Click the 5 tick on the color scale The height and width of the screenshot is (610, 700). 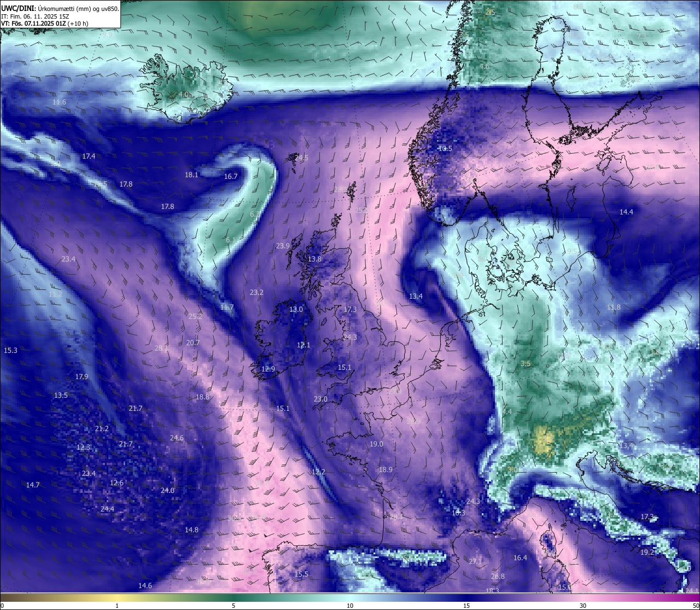pyautogui.click(x=234, y=606)
